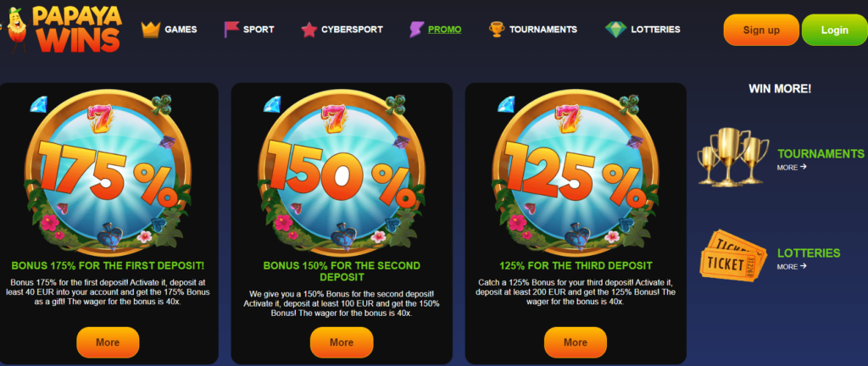
Task: Click the purple lightning Promo icon
Action: (x=416, y=30)
